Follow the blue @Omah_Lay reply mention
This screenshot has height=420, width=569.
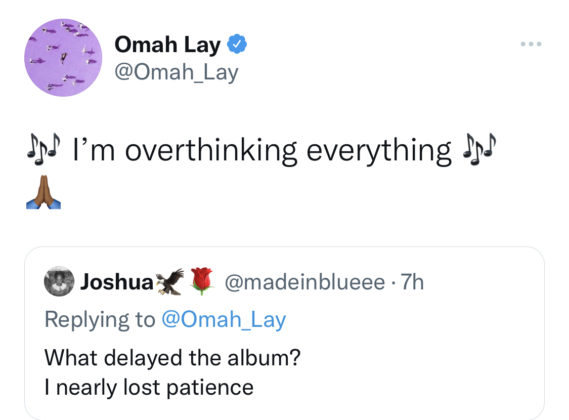tap(224, 320)
